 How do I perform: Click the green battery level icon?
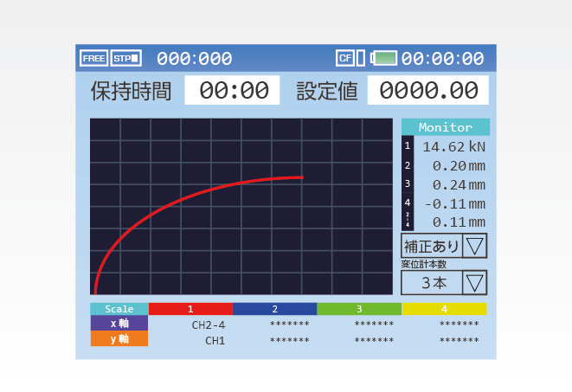point(383,58)
